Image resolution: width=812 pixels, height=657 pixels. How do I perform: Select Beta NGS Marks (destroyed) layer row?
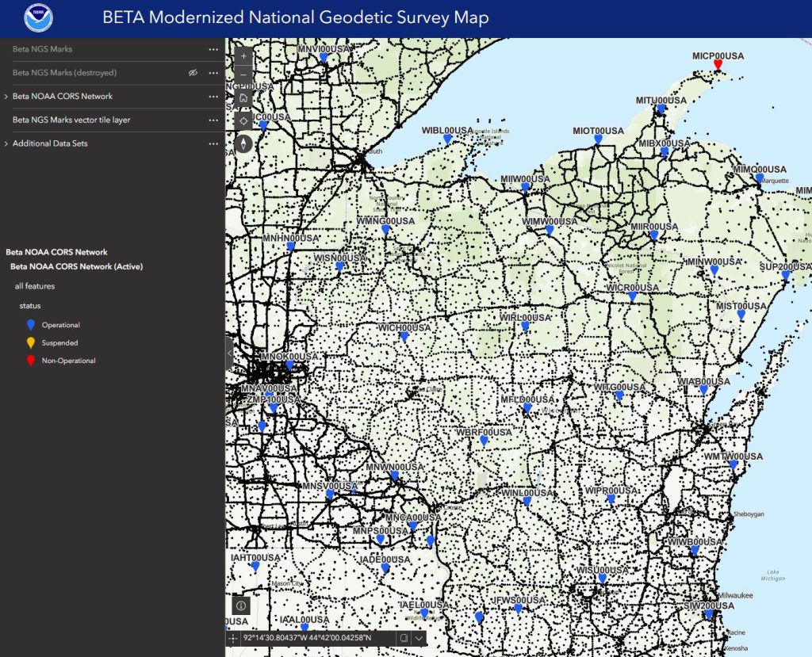(113, 73)
